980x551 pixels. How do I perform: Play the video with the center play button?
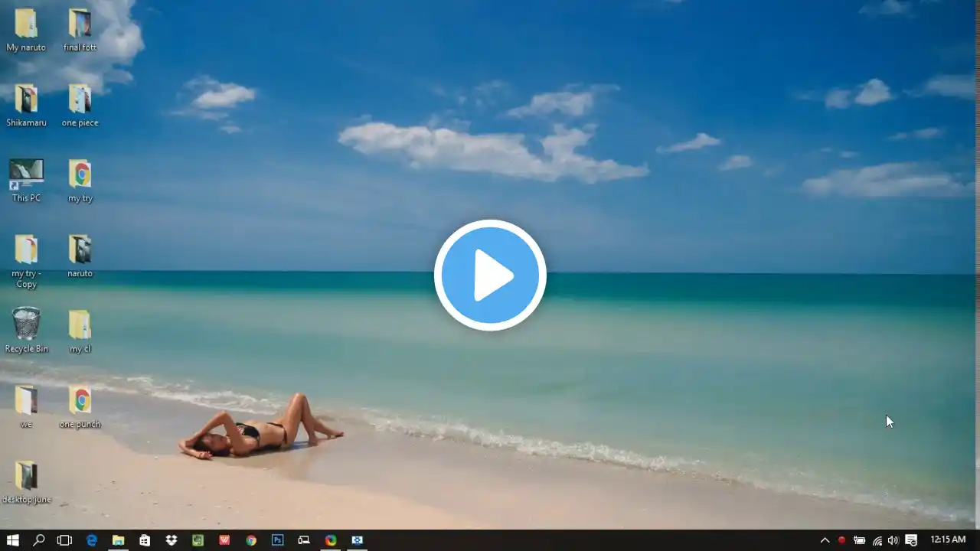pos(490,275)
